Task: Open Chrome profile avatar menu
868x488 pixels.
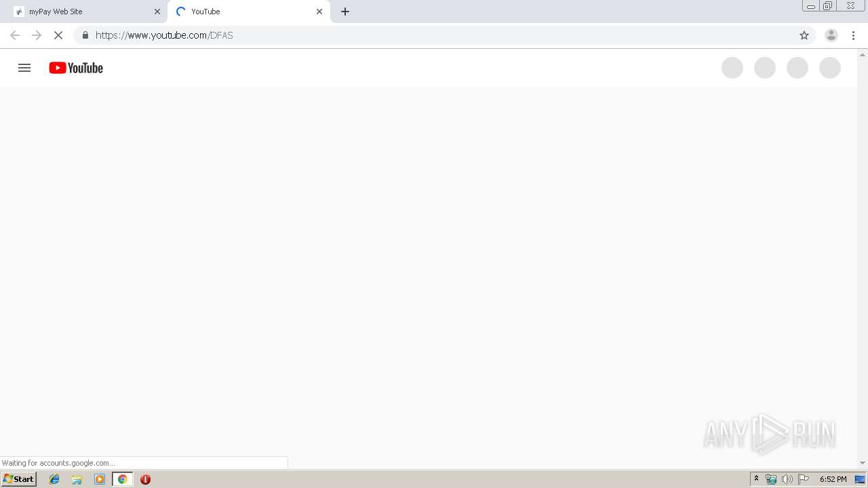Action: coord(831,35)
